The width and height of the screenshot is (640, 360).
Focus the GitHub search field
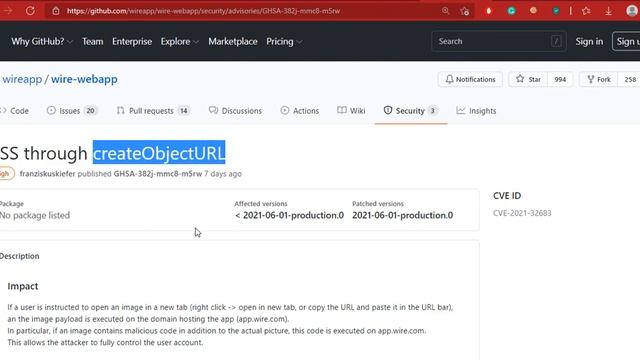(x=498, y=41)
